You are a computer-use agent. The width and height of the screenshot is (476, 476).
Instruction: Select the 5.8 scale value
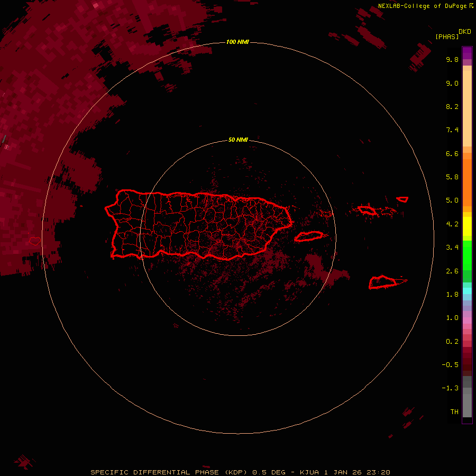[x=452, y=177]
